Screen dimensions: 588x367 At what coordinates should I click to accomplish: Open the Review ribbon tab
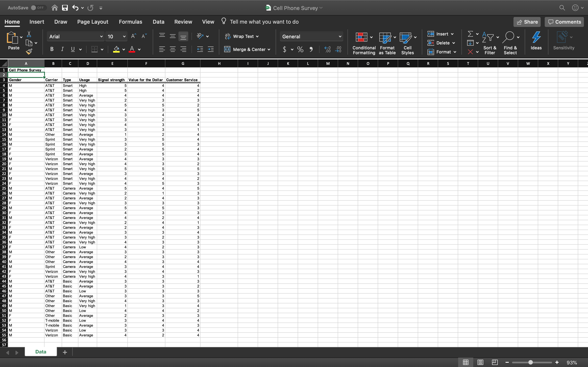[183, 22]
